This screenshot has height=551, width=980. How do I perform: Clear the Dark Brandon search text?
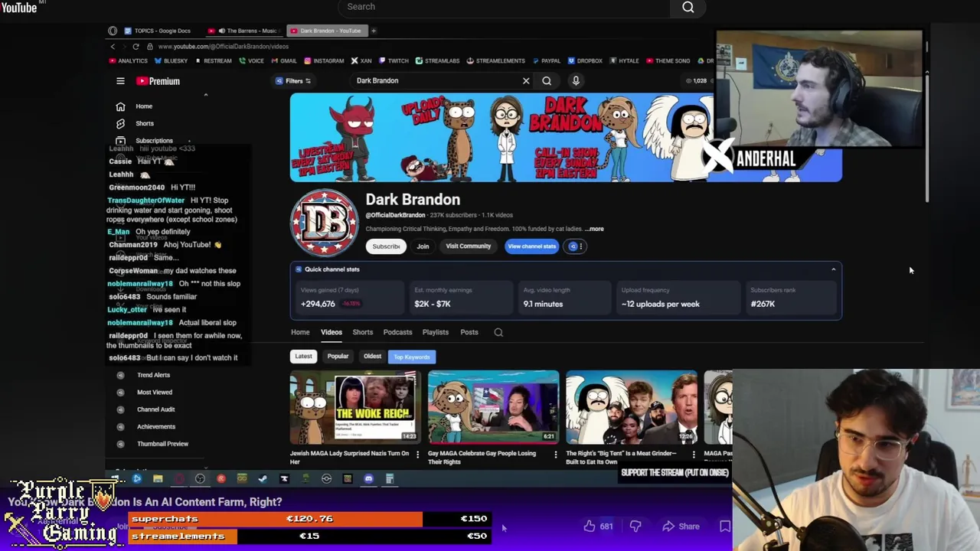(526, 80)
